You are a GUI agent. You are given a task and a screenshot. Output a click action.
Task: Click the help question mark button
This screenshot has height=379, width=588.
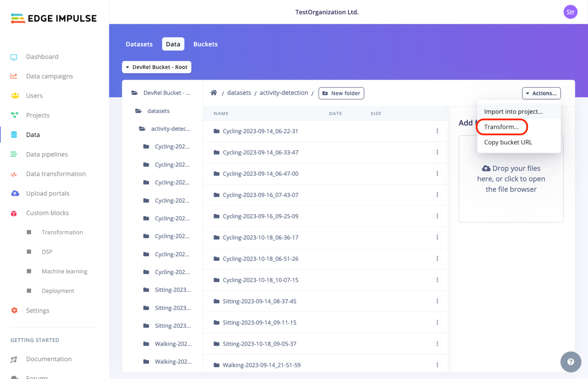pyautogui.click(x=571, y=362)
